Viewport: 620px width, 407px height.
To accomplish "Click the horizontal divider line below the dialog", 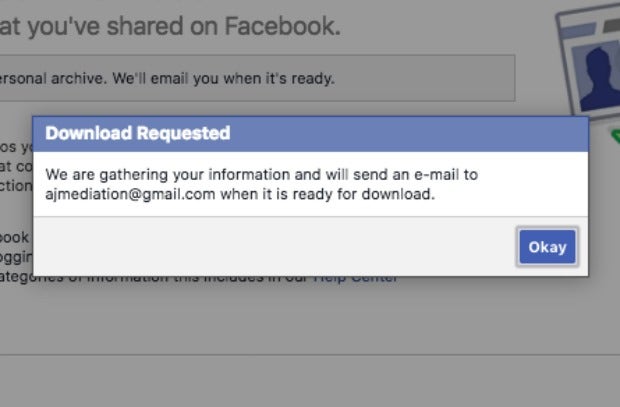I will click(x=310, y=354).
